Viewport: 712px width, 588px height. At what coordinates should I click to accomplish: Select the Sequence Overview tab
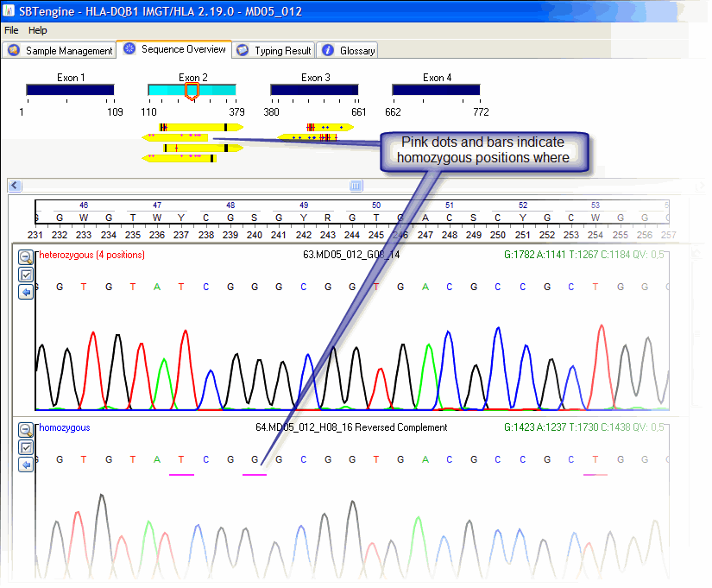pos(174,49)
